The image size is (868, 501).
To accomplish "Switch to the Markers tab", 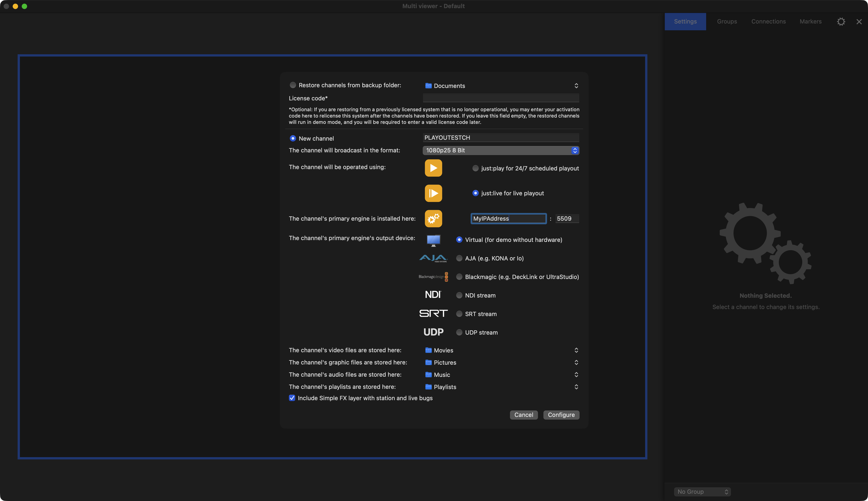I will point(810,21).
